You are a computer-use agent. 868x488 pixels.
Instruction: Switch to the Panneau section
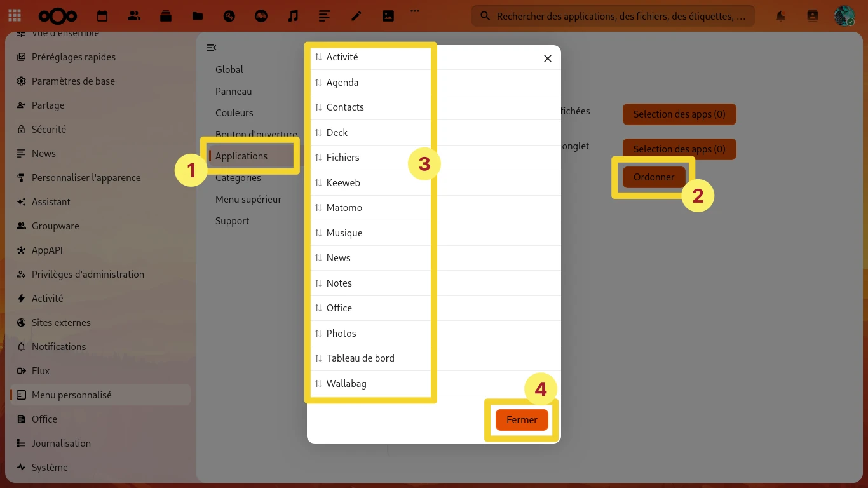tap(234, 91)
